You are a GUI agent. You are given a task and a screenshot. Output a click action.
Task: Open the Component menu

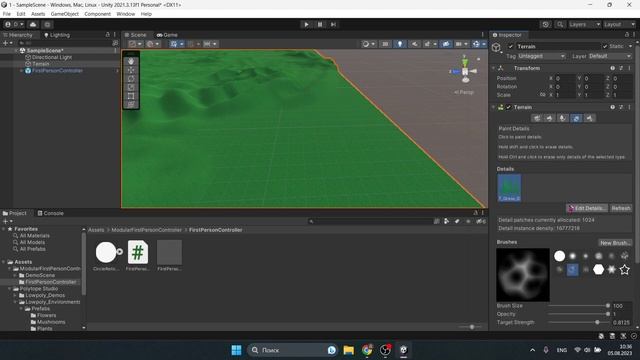click(98, 14)
